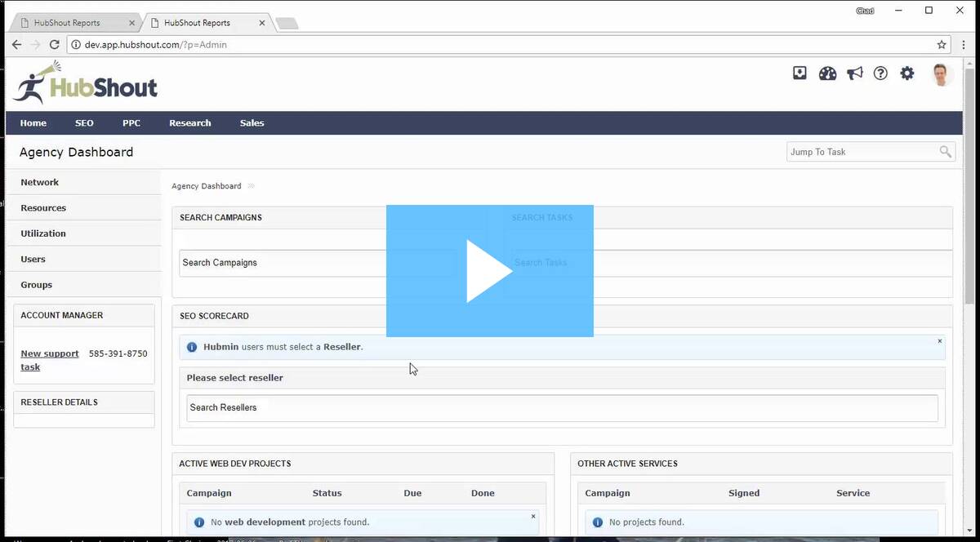The width and height of the screenshot is (980, 542).
Task: Click the Agency Dashboard breadcrumb
Action: [207, 186]
